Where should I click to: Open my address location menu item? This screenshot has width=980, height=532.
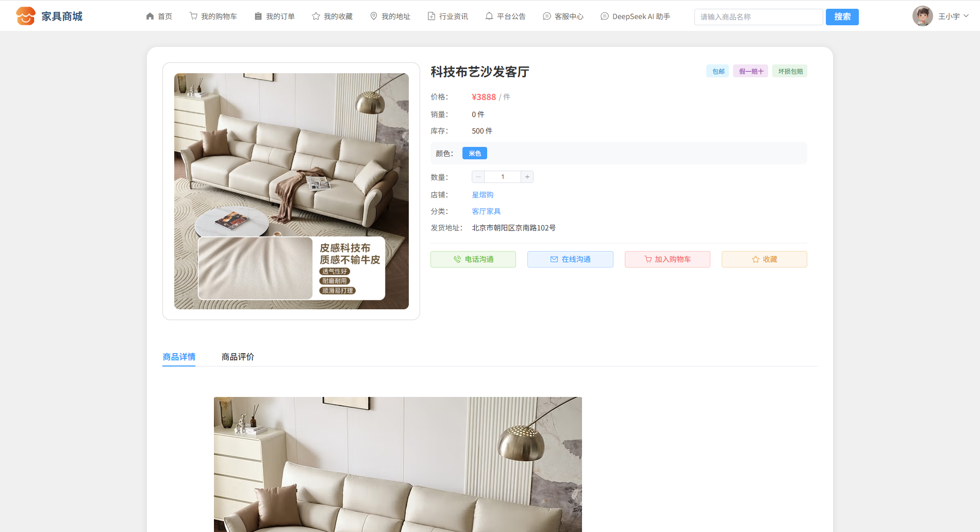tap(390, 16)
